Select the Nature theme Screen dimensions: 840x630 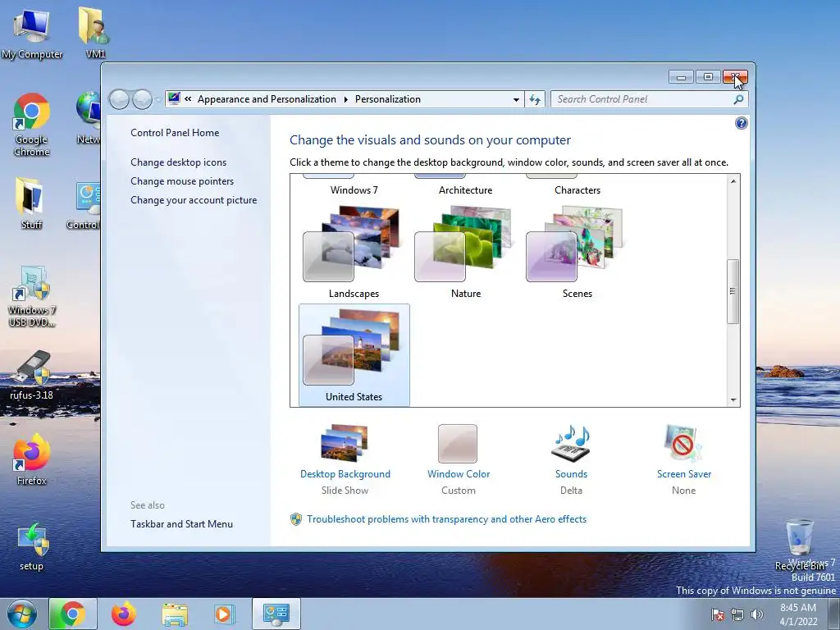pyautogui.click(x=466, y=252)
